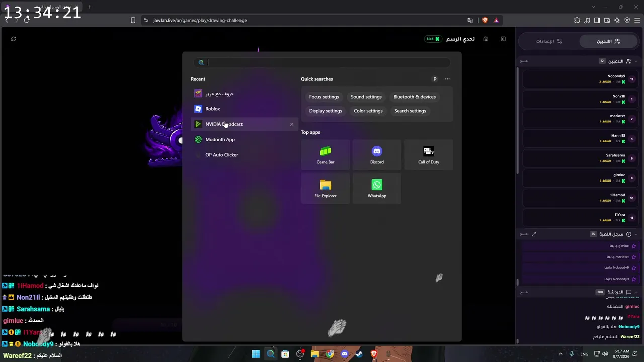
Task: Open the media playback music note icon
Action: (x=587, y=20)
